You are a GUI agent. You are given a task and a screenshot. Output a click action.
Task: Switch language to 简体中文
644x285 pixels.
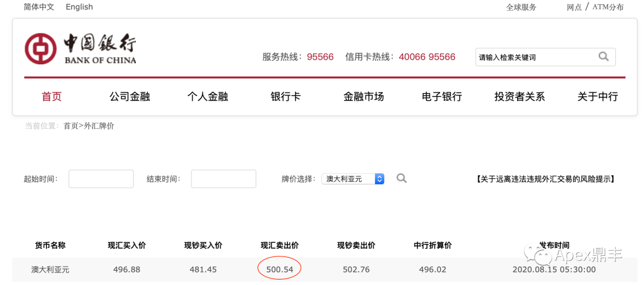39,7
